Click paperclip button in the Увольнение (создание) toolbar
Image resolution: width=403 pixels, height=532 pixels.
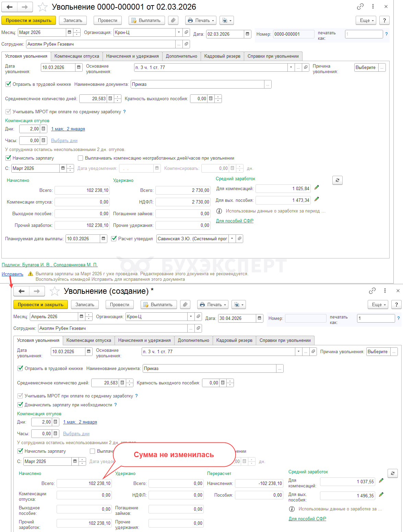(x=185, y=305)
